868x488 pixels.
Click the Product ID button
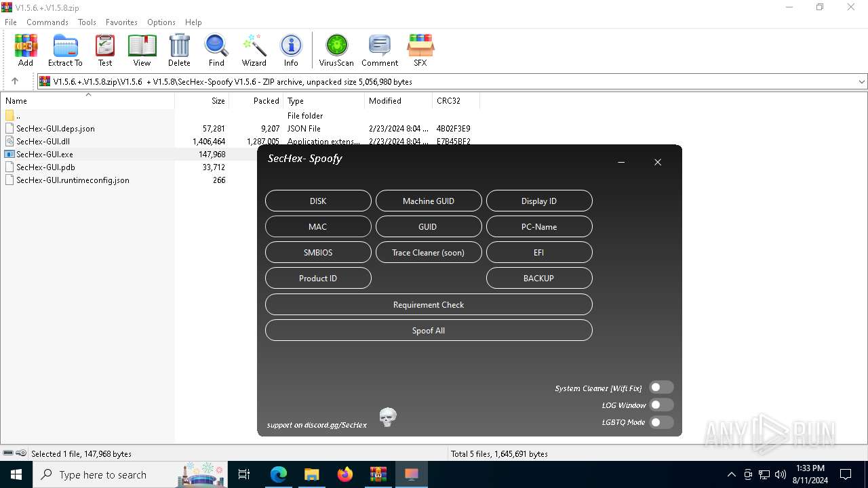point(318,278)
